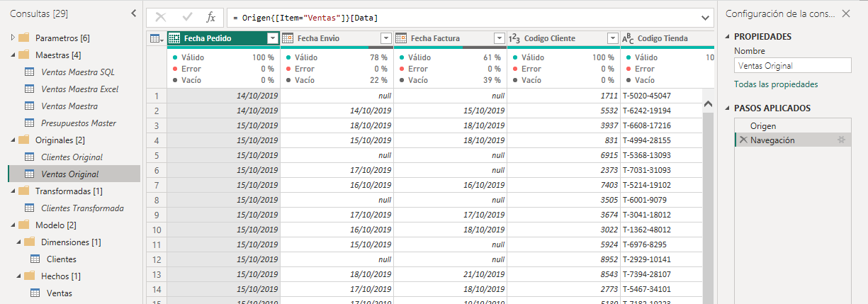Screen dimensions: 868x304
Task: Click the fx formula icon
Action: point(211,17)
